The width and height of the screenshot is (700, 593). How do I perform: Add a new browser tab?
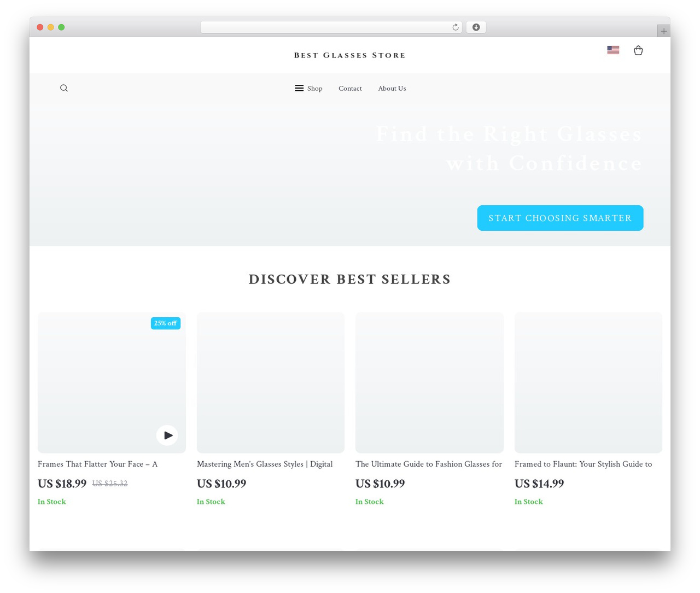[663, 31]
